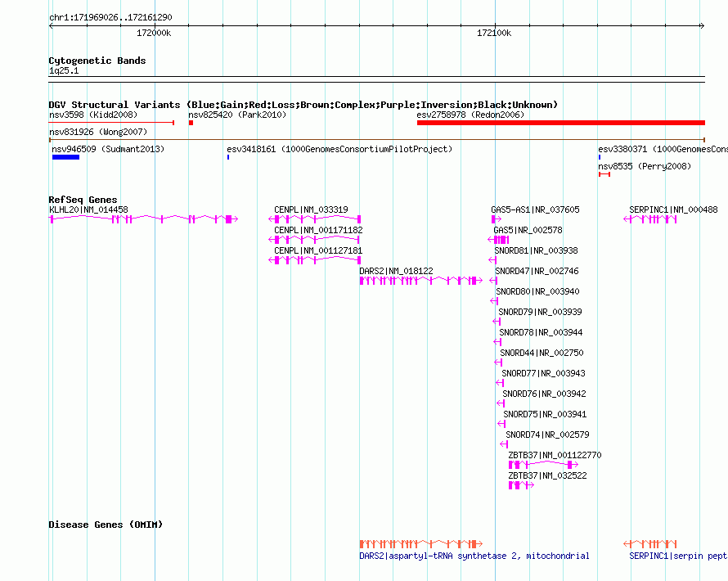Open DARS2|NM_018122 RefSeq label
The width and height of the screenshot is (728, 581).
click(396, 271)
